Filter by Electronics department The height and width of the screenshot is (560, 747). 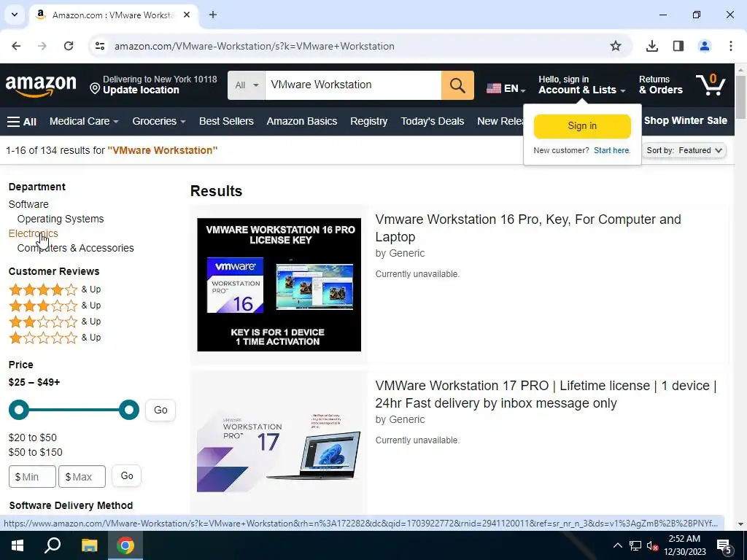(x=34, y=234)
